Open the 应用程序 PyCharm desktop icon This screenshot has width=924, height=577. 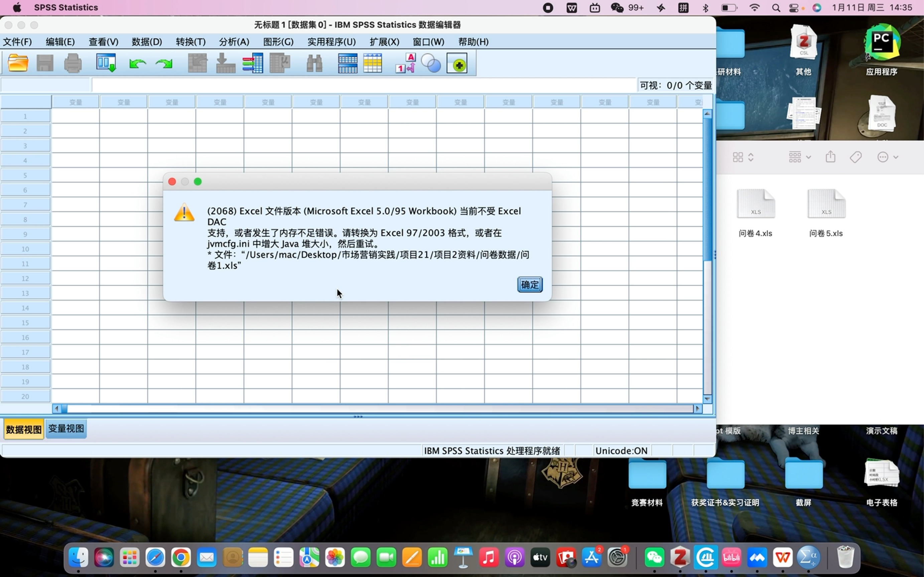point(882,50)
